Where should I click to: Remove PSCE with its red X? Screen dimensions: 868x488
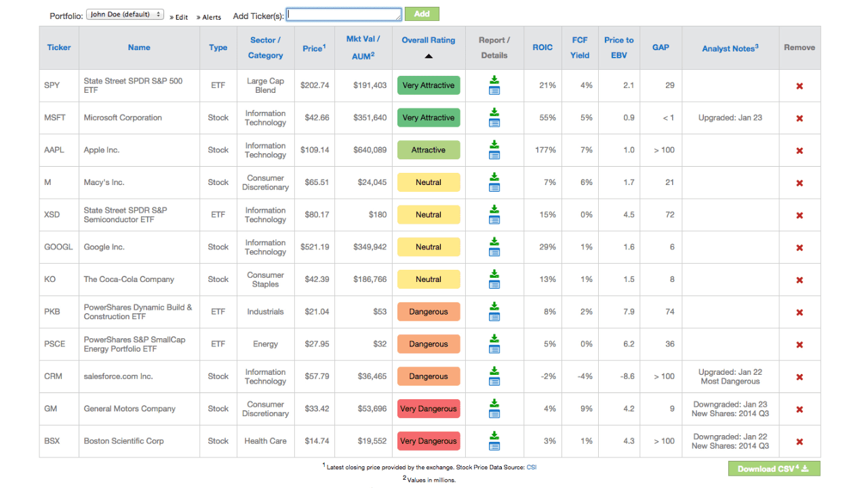click(800, 345)
